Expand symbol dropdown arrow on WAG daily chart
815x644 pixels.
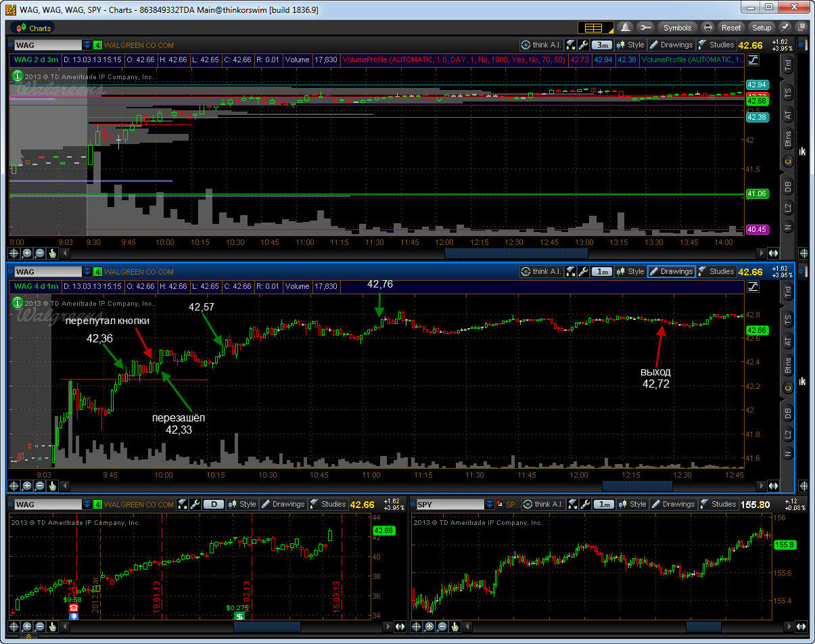[x=87, y=504]
